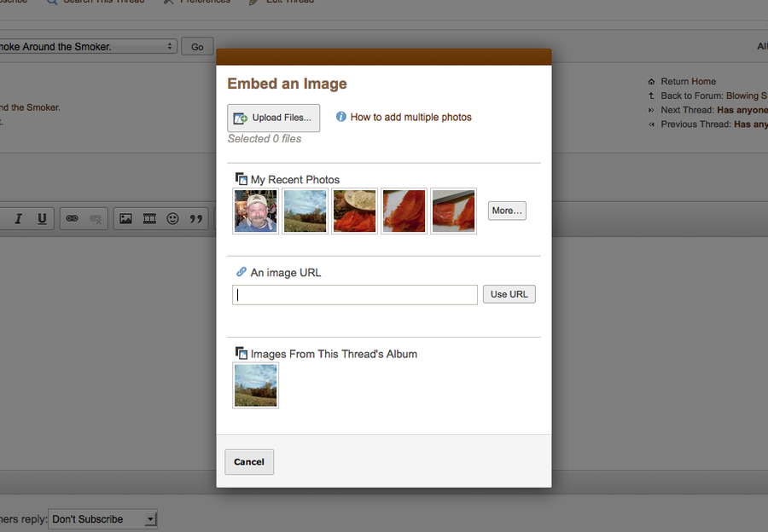Click the quote marks icon
The height and width of the screenshot is (532, 768).
click(196, 219)
